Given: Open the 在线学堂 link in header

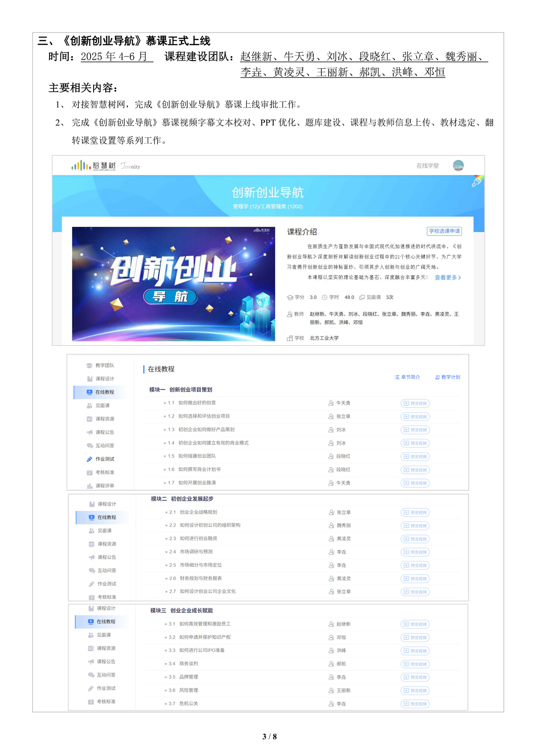Looking at the screenshot, I should click(x=427, y=166).
